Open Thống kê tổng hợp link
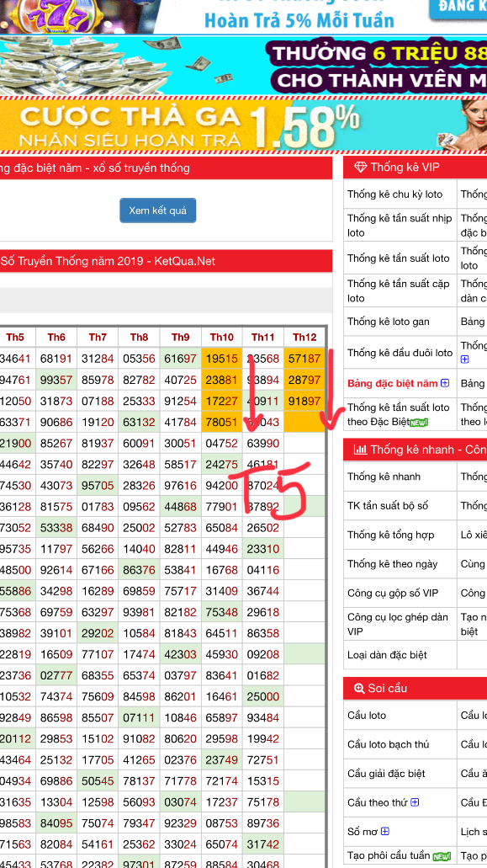Viewport: 487px width, 868px height. point(390,535)
